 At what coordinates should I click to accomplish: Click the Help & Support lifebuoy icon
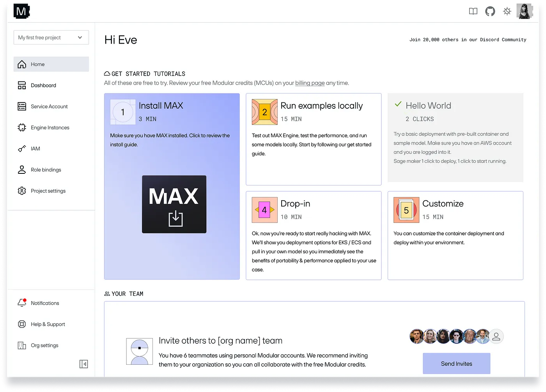tap(22, 324)
